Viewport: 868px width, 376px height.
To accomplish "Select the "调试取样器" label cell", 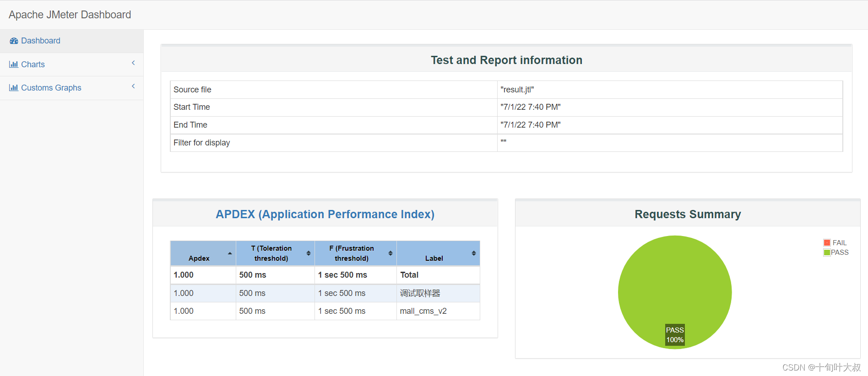I will pos(438,293).
